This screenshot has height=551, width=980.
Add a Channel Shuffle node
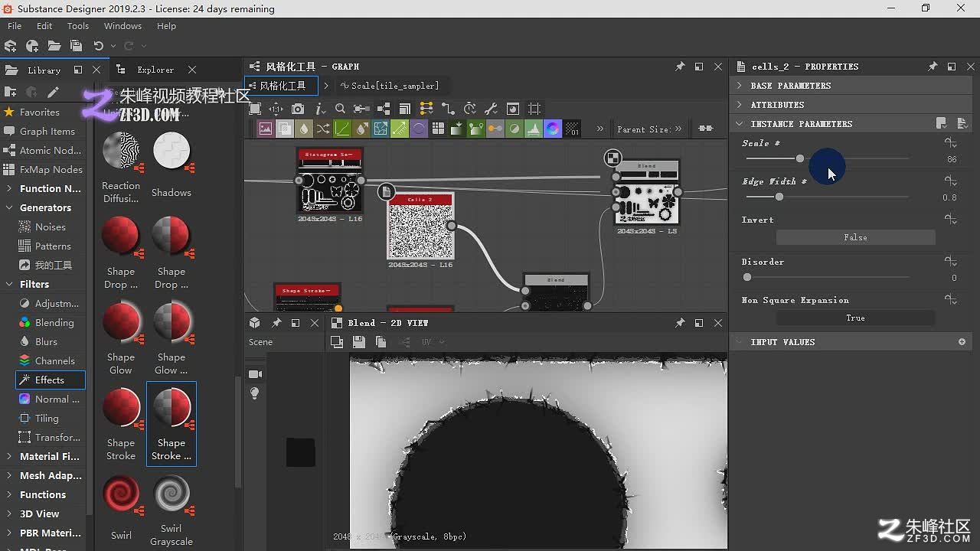[323, 129]
